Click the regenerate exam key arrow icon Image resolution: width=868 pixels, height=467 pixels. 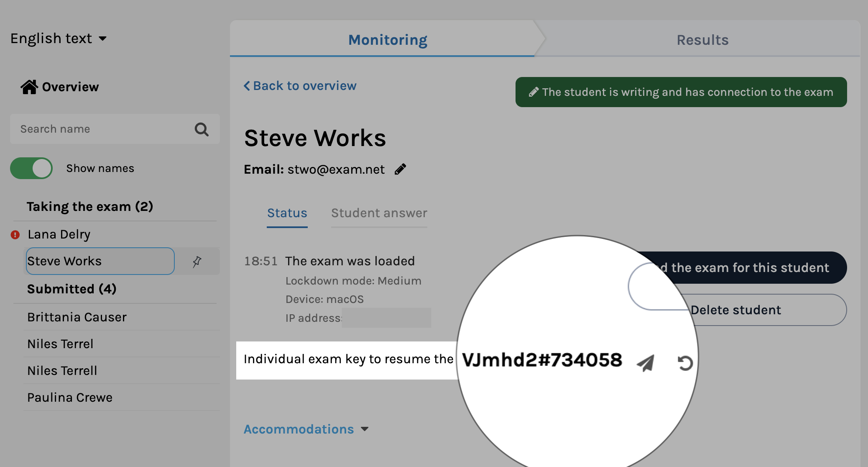click(x=685, y=362)
